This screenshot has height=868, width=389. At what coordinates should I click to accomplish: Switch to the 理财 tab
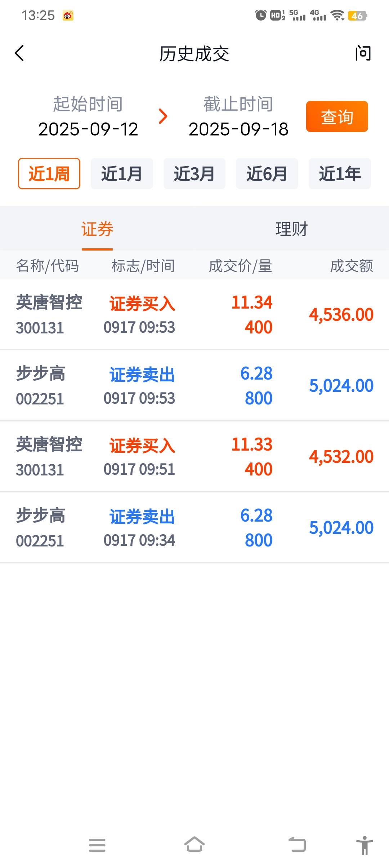[x=292, y=229]
